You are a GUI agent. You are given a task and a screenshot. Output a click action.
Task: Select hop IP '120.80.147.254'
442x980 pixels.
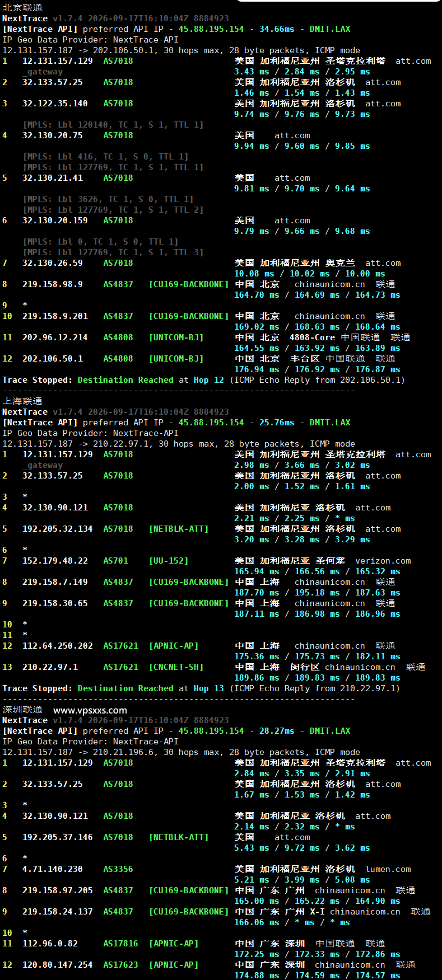pyautogui.click(x=58, y=965)
